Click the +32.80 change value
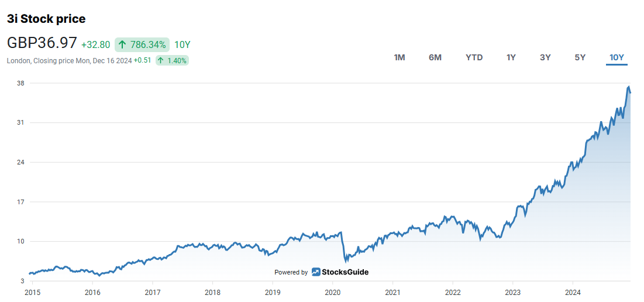The image size is (644, 302). click(96, 45)
